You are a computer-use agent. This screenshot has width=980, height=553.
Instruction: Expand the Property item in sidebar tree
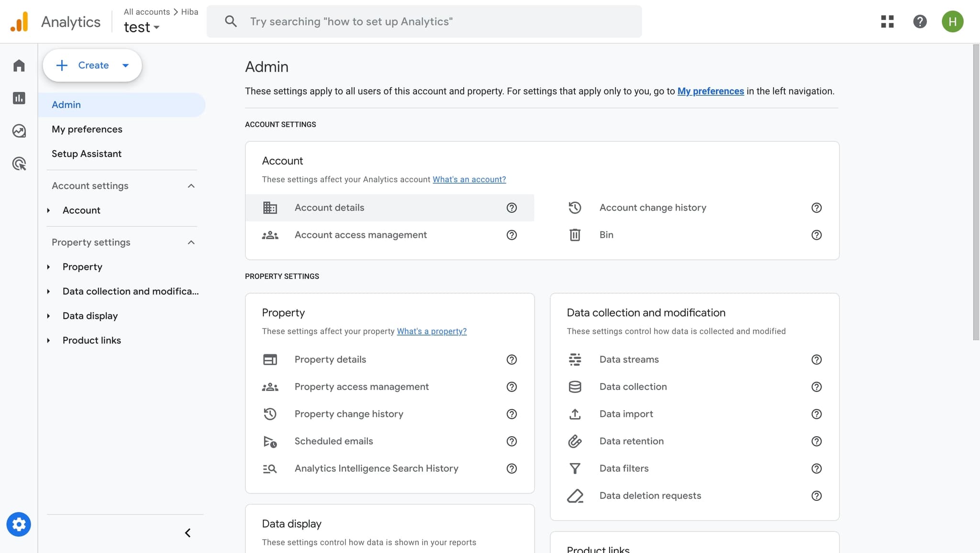click(48, 267)
